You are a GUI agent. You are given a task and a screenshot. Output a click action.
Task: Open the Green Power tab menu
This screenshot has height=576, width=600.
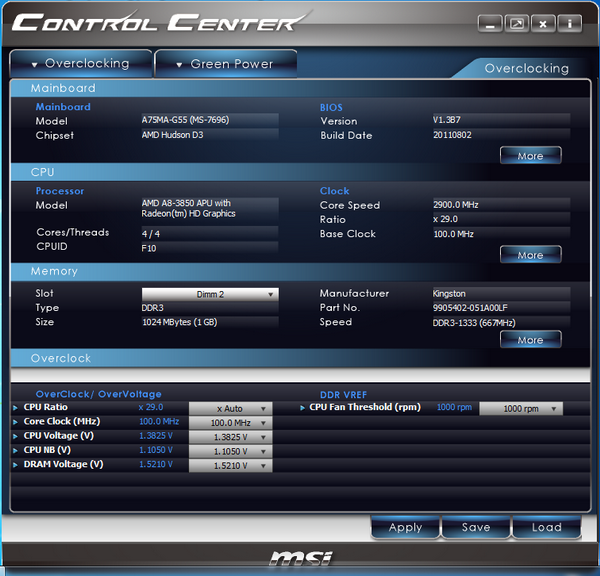coord(226,64)
